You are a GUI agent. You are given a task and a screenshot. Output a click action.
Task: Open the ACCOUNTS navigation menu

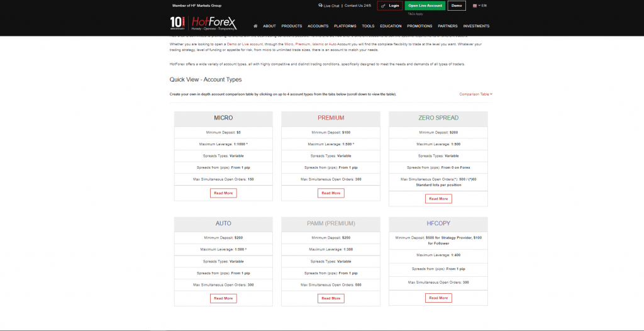tap(318, 26)
